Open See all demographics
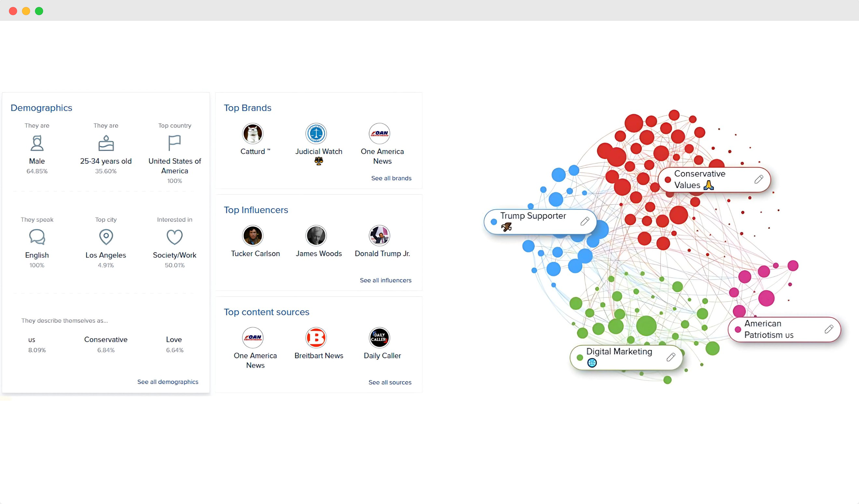The height and width of the screenshot is (504, 859). tap(168, 382)
